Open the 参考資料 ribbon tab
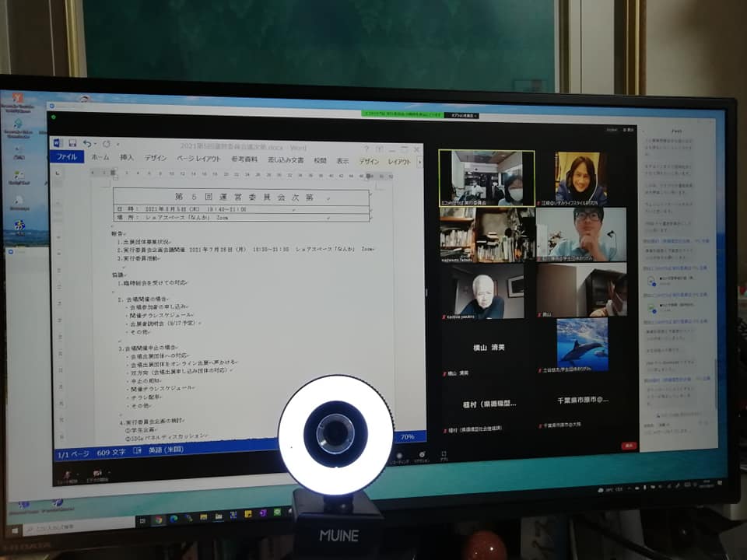 pyautogui.click(x=244, y=159)
